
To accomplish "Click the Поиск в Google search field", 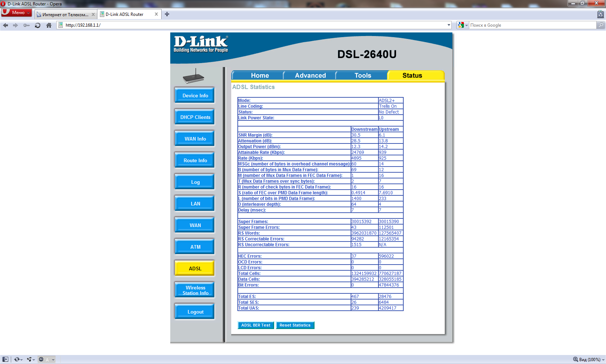I will click(532, 25).
